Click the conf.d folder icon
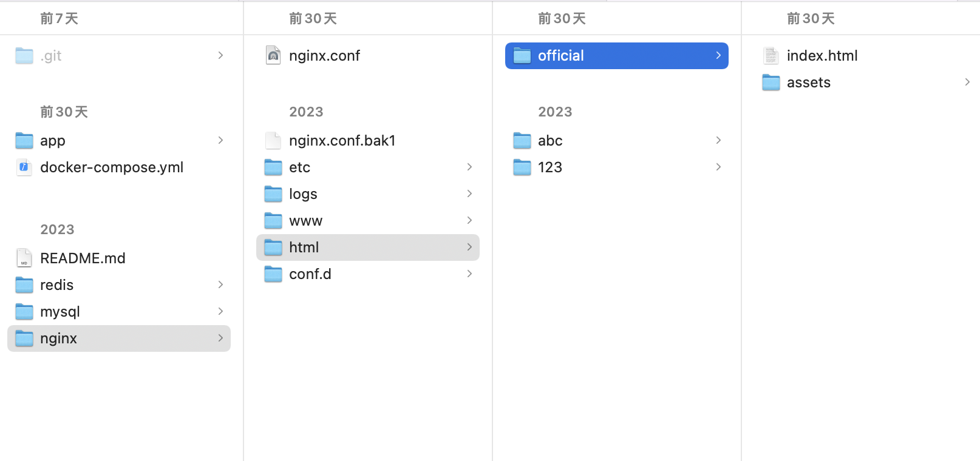This screenshot has height=461, width=980. (273, 274)
